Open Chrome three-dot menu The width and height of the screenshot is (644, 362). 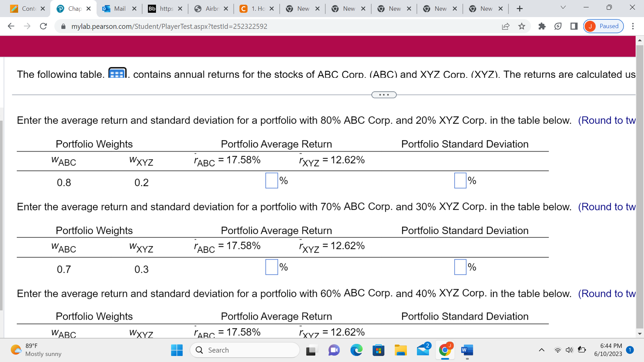click(633, 26)
